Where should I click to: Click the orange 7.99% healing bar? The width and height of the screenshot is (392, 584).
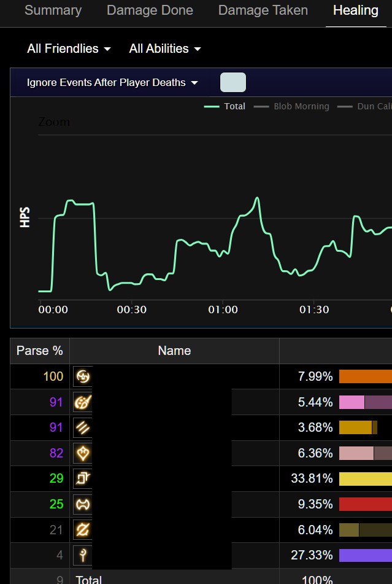[x=365, y=376]
